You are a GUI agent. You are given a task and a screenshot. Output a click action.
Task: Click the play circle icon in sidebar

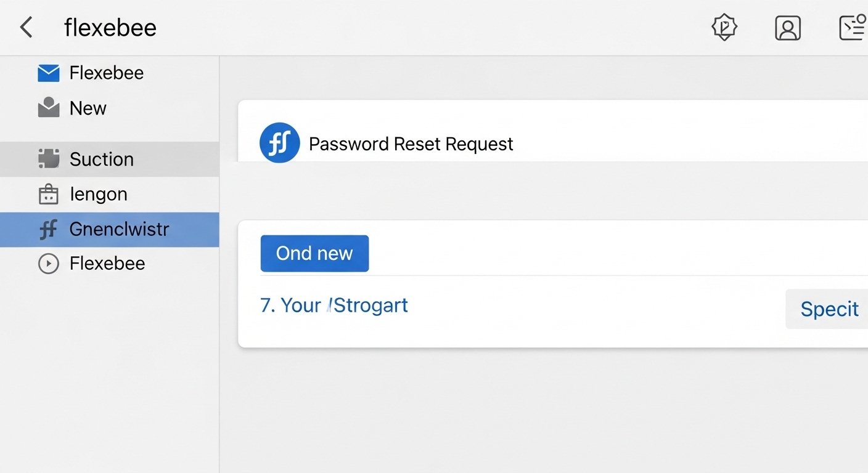[x=48, y=264]
